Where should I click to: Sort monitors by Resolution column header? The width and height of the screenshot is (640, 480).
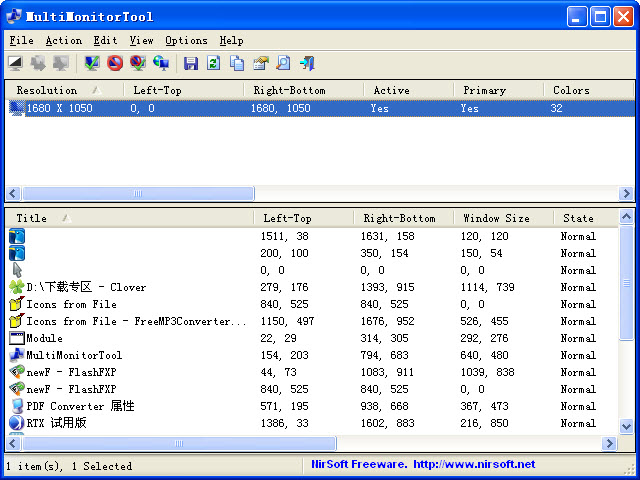(46, 90)
